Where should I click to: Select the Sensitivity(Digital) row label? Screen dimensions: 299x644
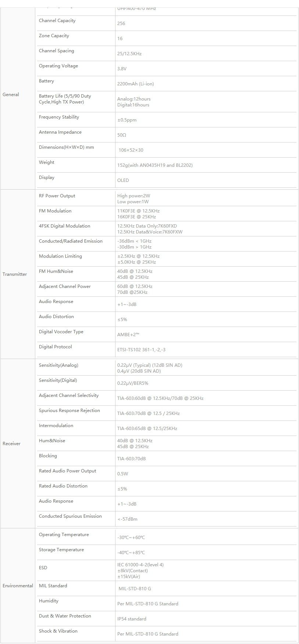[x=58, y=380]
